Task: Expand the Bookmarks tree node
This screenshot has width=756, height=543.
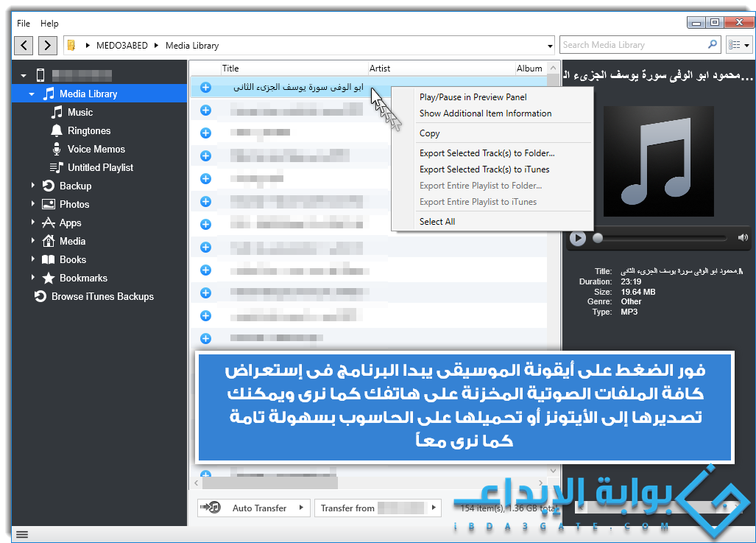Action: pyautogui.click(x=33, y=278)
